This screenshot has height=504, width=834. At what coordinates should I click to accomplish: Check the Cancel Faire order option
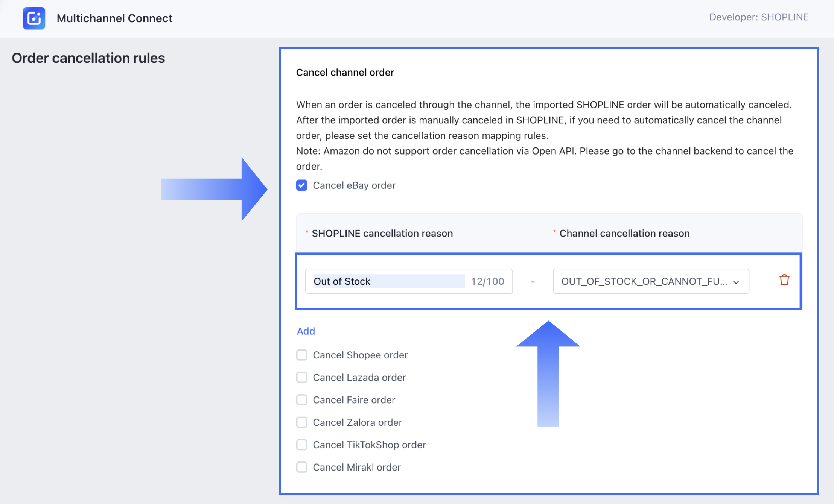(302, 400)
